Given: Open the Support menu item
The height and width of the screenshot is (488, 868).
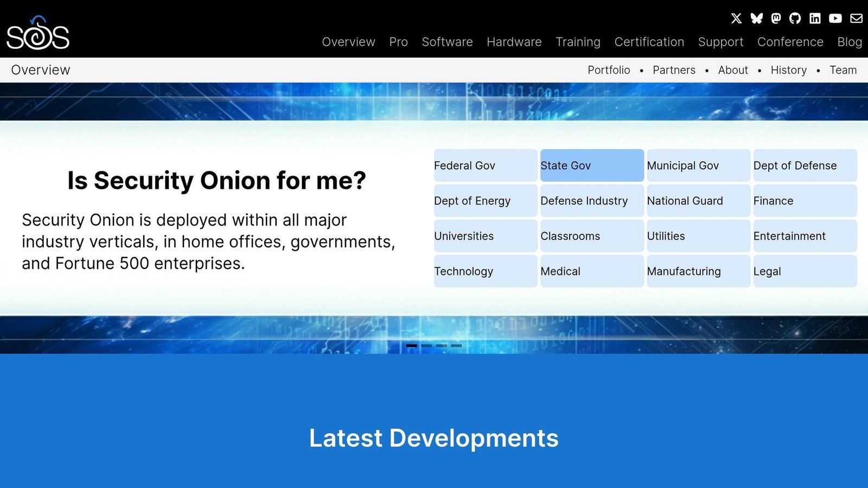Looking at the screenshot, I should 720,42.
